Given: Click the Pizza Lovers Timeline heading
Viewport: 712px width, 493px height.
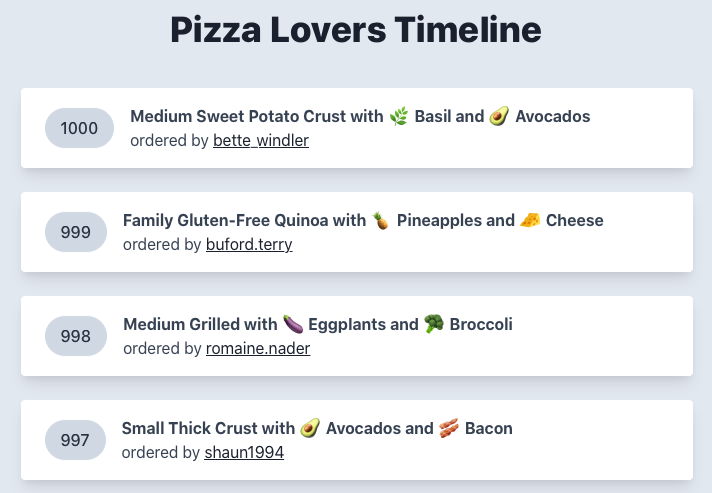Looking at the screenshot, I should [356, 30].
